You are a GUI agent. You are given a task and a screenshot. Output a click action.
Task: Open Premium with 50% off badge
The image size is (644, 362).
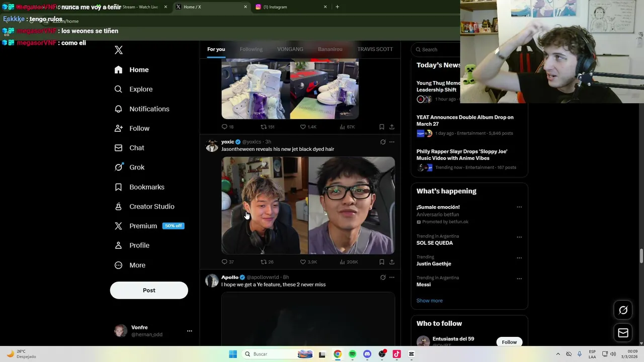click(149, 226)
